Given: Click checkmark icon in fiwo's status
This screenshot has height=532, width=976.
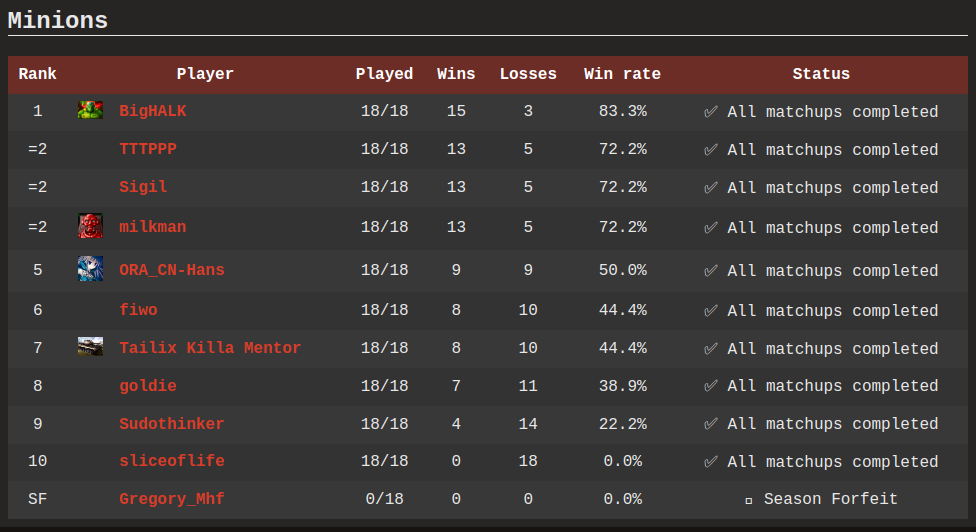Looking at the screenshot, I should click(x=711, y=311).
